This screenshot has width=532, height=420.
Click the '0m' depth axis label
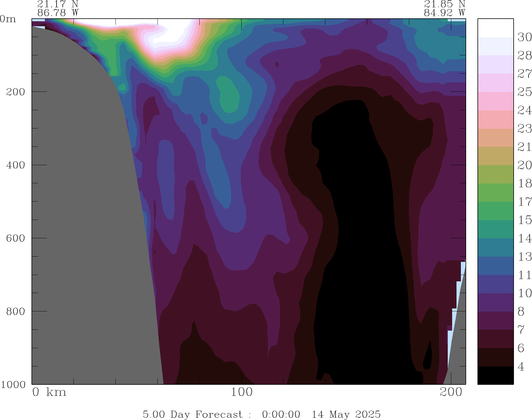click(8, 19)
